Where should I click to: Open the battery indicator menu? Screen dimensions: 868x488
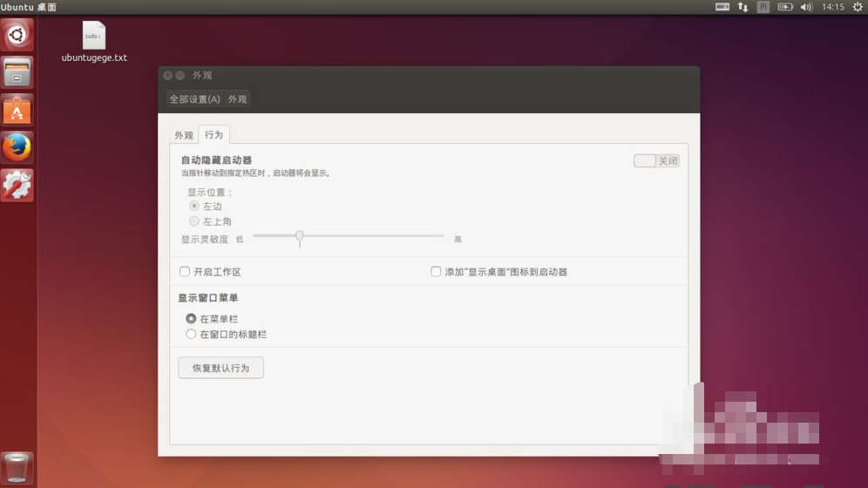pos(785,7)
